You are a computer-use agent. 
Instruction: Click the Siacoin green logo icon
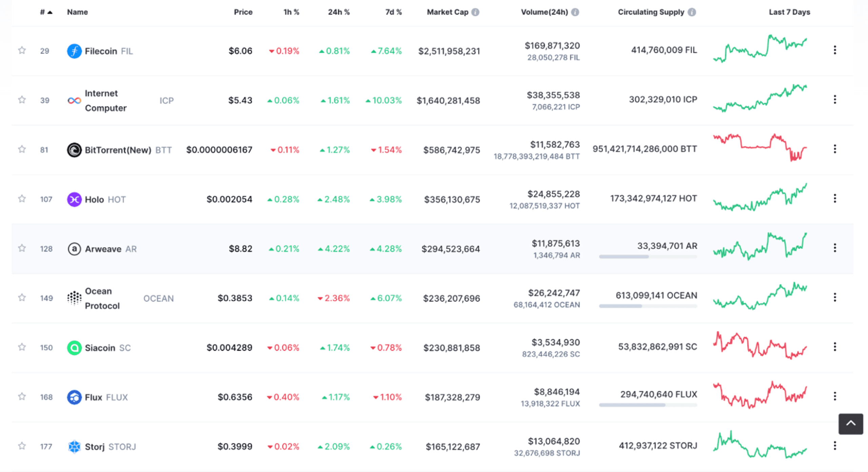(x=74, y=348)
